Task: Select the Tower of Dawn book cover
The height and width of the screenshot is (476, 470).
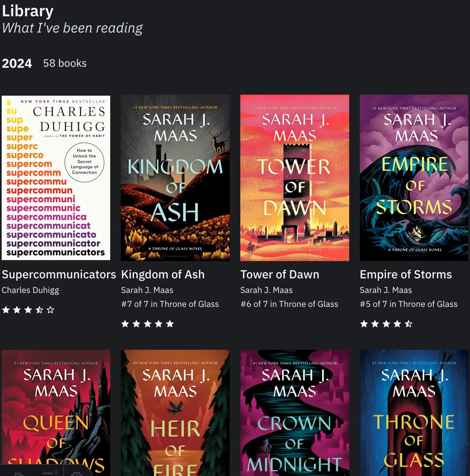Action: point(295,178)
